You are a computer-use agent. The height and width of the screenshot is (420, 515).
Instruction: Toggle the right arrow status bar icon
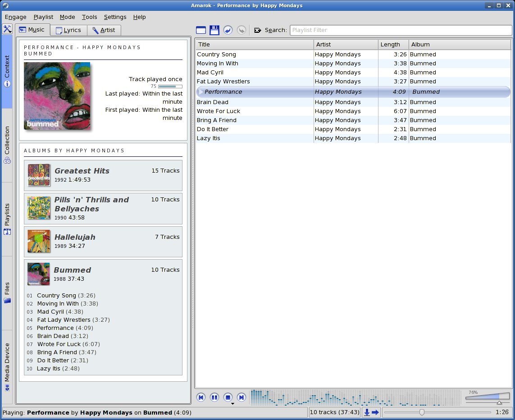(x=375, y=412)
